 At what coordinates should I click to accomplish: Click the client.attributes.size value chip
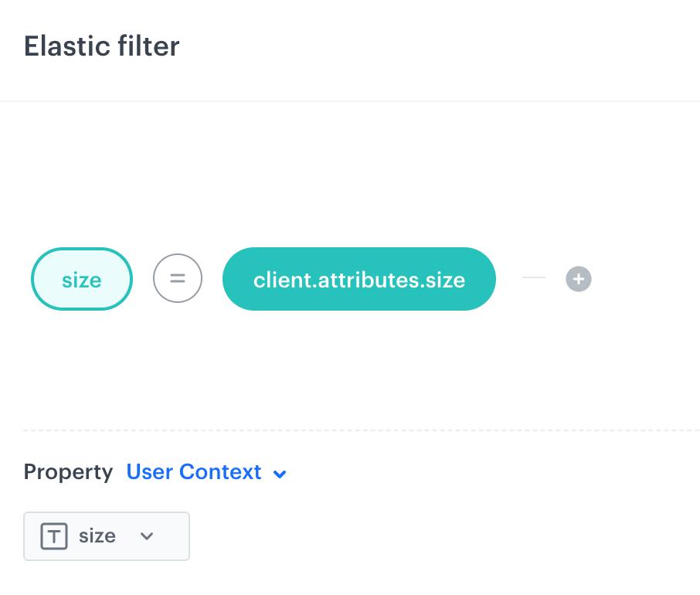pos(358,279)
